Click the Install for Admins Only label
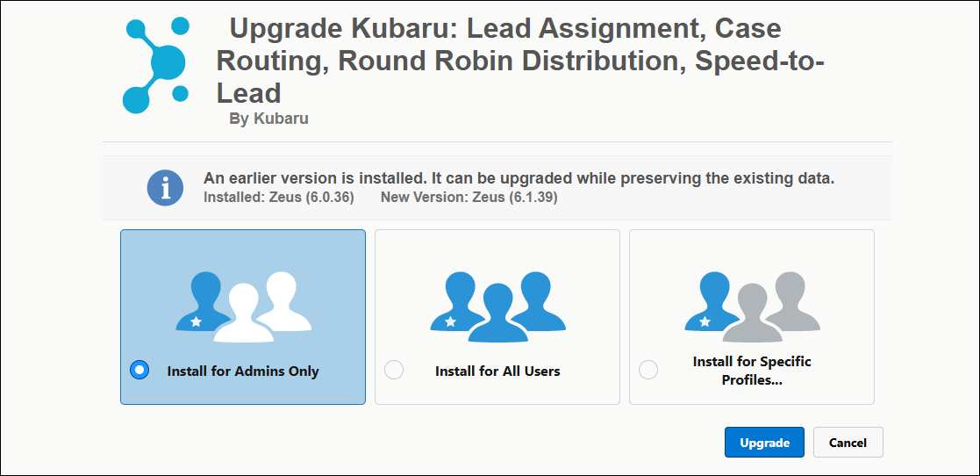This screenshot has height=476, width=980. [243, 371]
